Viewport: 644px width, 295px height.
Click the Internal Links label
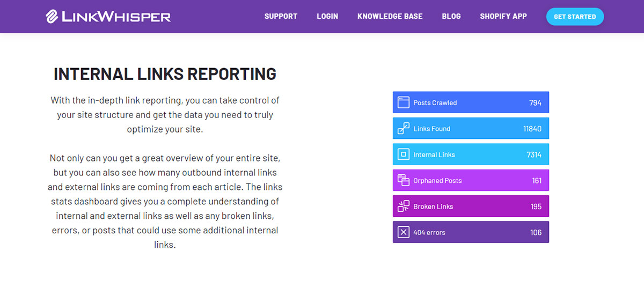click(434, 154)
